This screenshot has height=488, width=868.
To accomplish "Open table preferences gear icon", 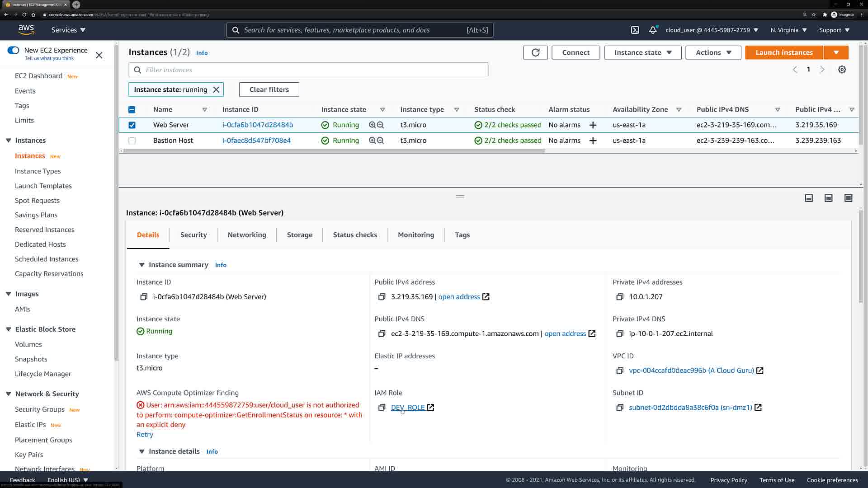I will coord(842,70).
